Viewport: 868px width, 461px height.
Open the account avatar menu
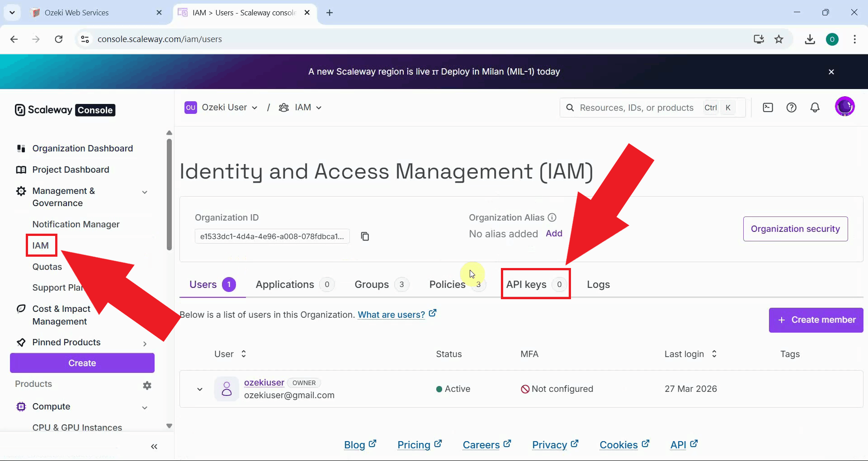[x=845, y=106]
